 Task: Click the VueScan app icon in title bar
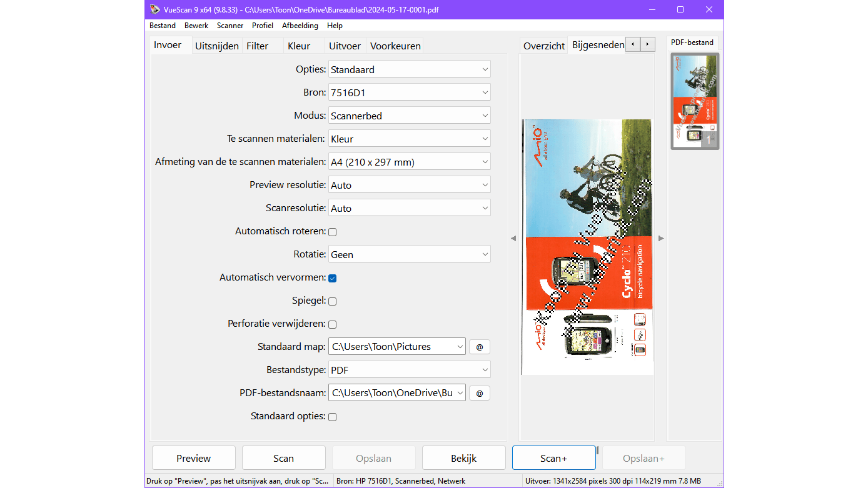point(155,9)
